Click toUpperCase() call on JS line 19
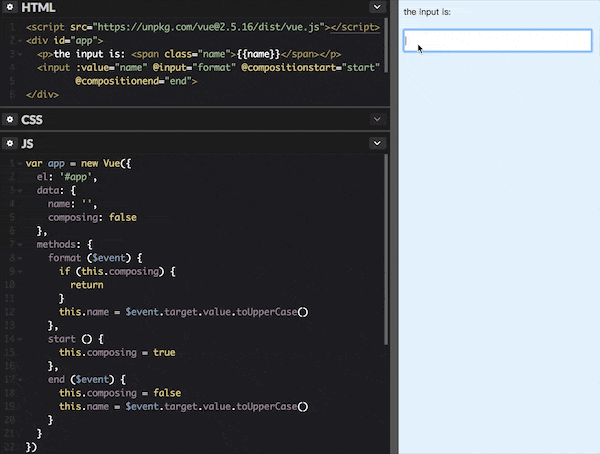This screenshot has height=454, width=600. pos(272,407)
